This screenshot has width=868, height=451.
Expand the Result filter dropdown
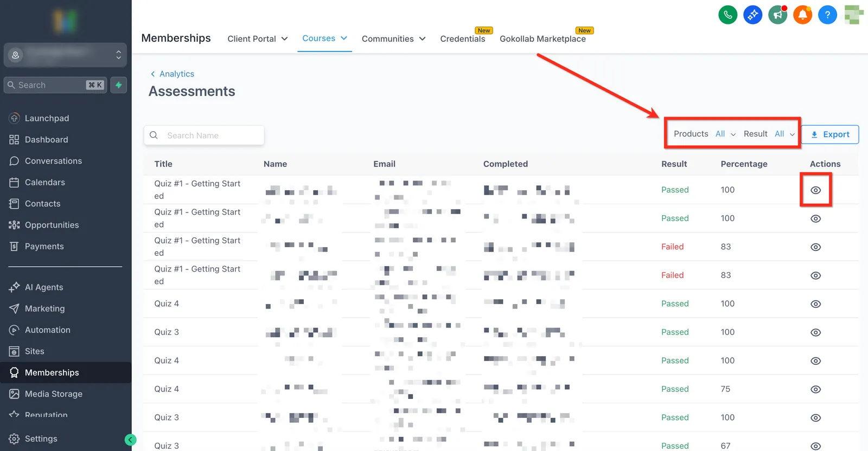[769, 134]
